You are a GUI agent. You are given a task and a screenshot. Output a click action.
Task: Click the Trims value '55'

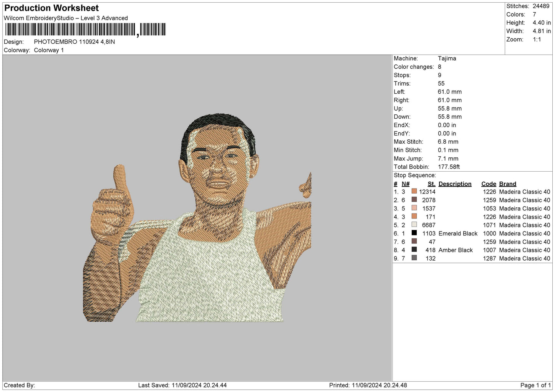click(441, 83)
